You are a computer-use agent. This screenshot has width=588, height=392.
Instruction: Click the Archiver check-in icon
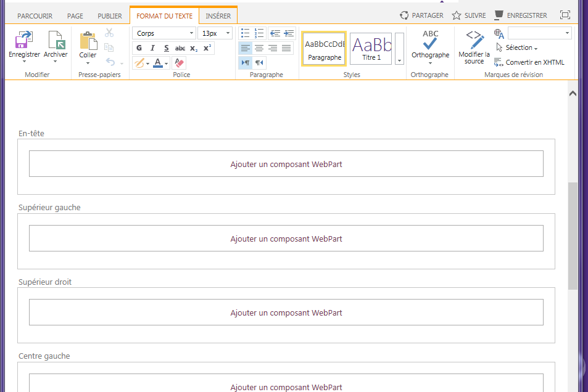(x=57, y=39)
